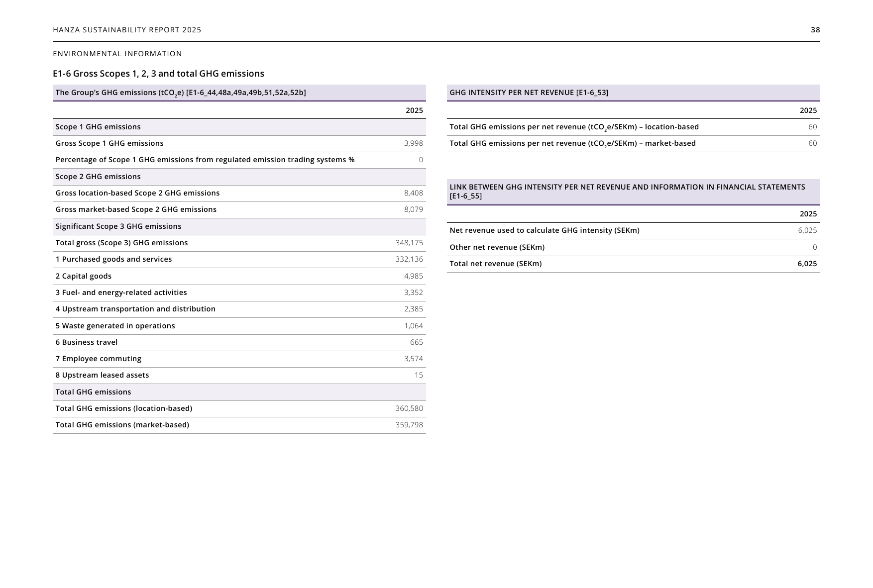The width and height of the screenshot is (873, 588).
Task: Select the value 3,574
Action: coord(413,359)
